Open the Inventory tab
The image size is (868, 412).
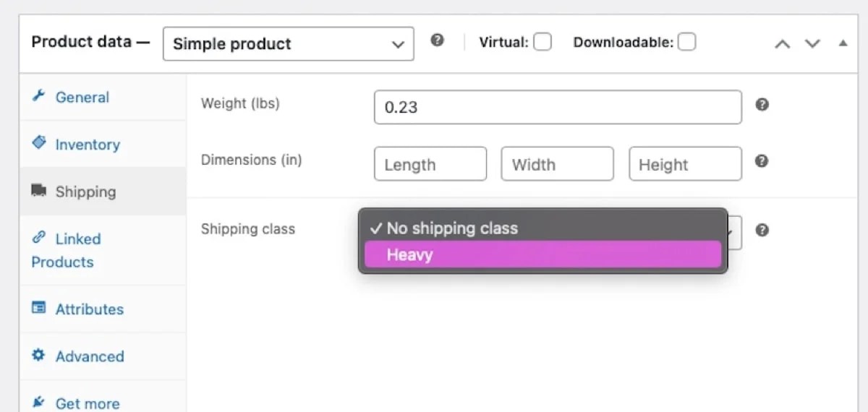[87, 145]
